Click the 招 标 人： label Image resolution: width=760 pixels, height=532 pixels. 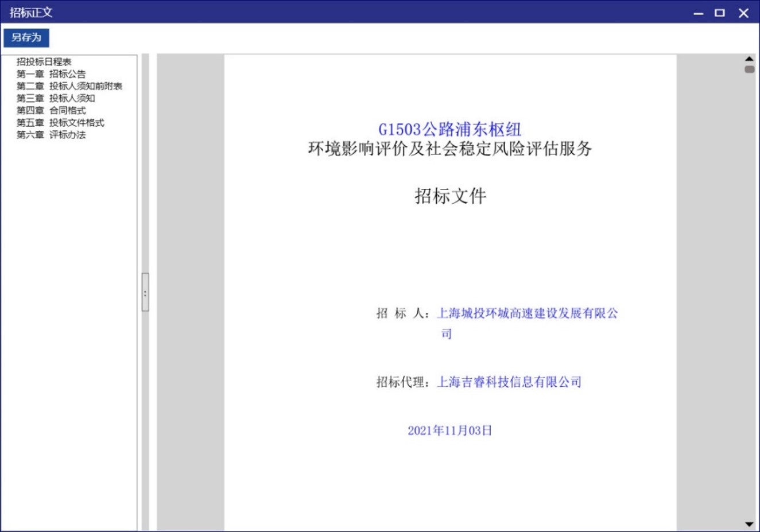click(x=404, y=313)
